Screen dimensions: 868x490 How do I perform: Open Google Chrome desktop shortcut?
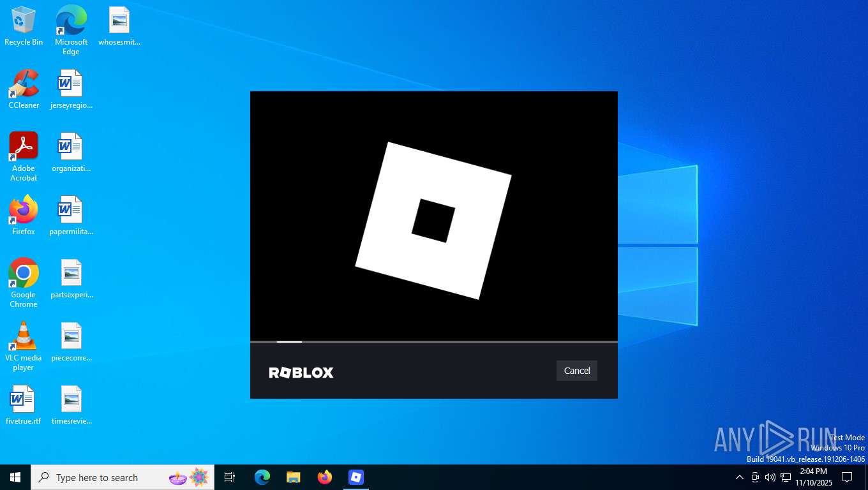(24, 283)
